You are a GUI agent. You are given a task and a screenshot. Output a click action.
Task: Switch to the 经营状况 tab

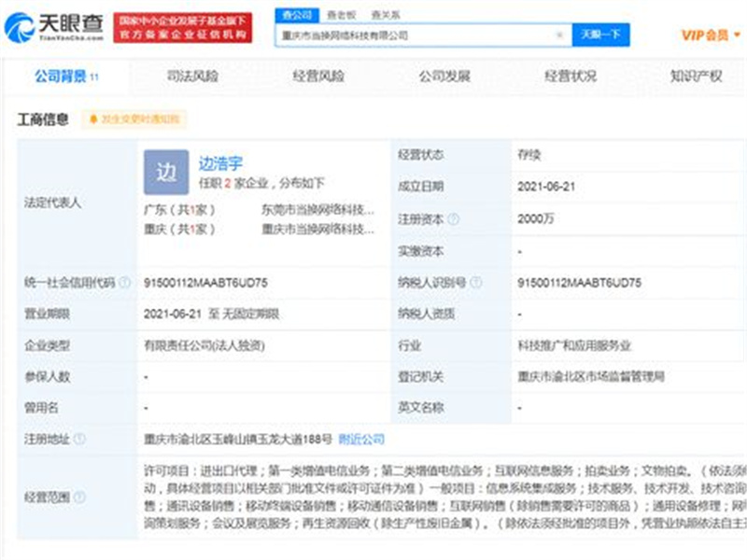click(x=571, y=77)
